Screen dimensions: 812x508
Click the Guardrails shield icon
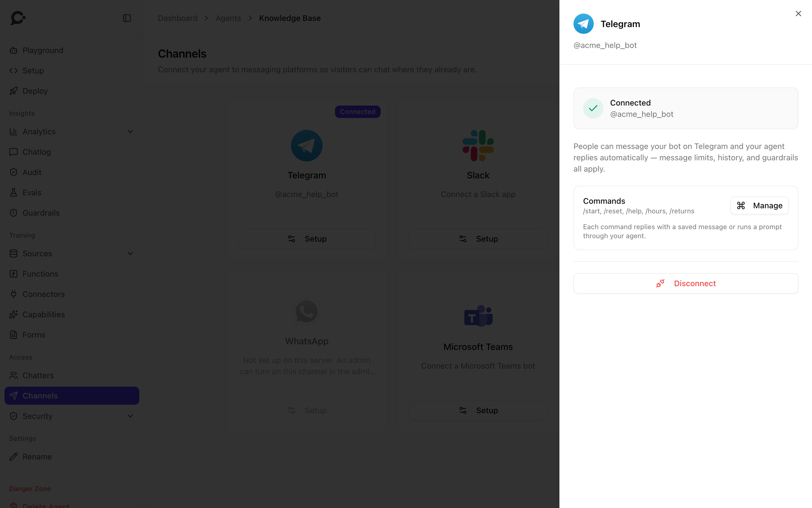coord(14,213)
